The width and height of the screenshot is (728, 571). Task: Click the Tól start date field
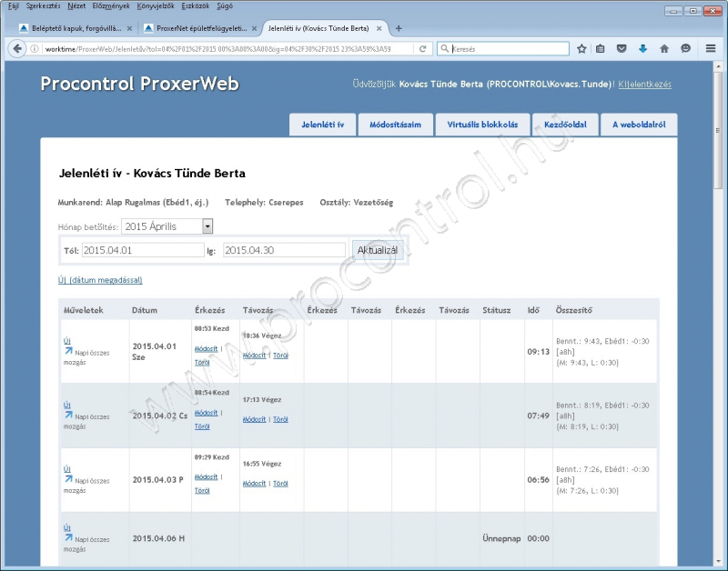143,250
